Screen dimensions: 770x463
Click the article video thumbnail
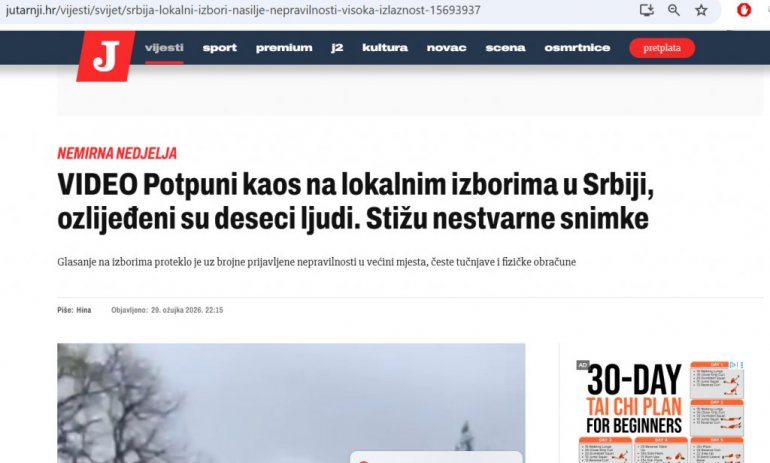tap(291, 403)
